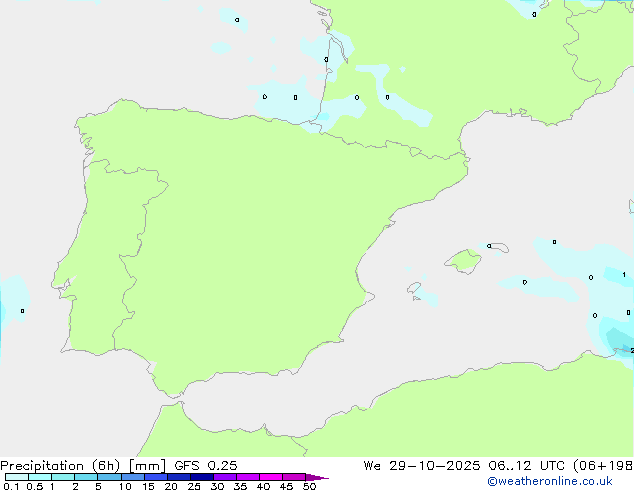Click the 'We 29-10-2025' date text
The height and width of the screenshot is (490, 634).
click(422, 466)
